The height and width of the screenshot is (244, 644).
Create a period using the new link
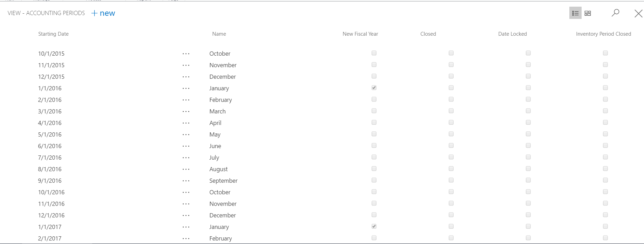click(107, 13)
